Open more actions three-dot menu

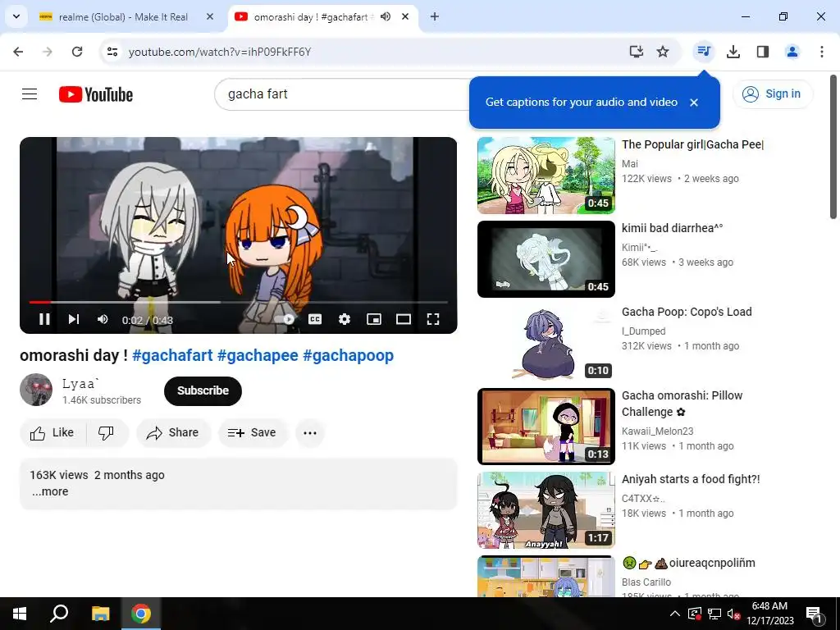point(310,432)
